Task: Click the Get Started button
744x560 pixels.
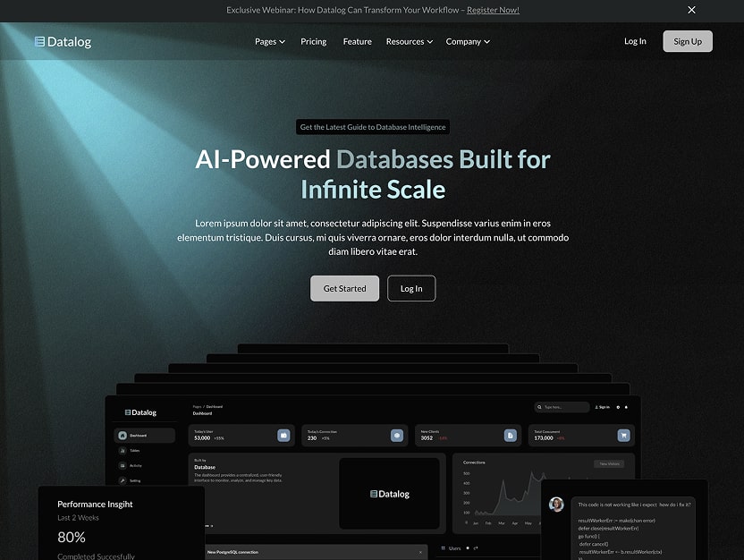Action: 344,288
